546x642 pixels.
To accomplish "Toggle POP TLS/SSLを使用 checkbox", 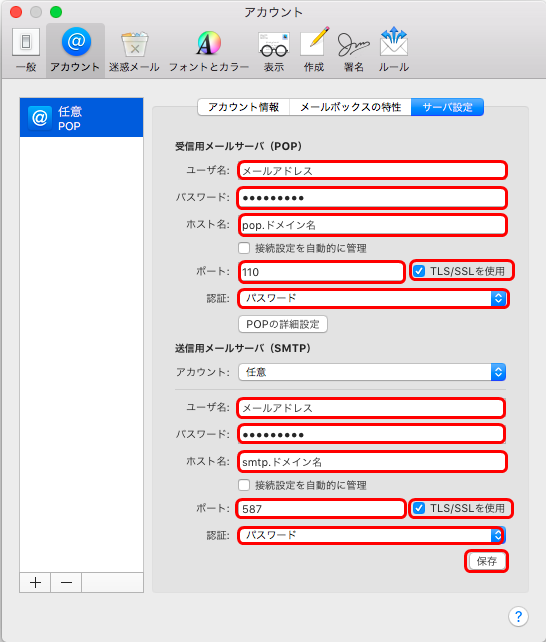I will pos(419,271).
